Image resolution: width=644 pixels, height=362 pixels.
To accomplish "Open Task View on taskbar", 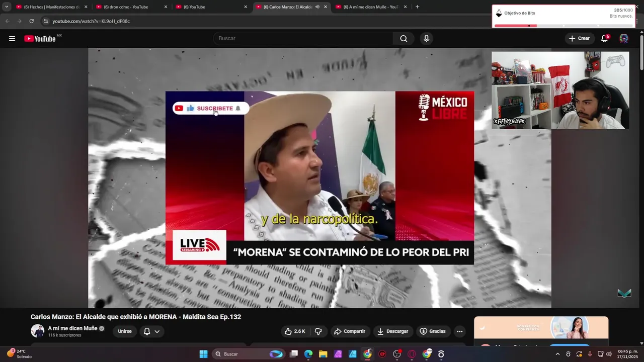I will pos(294,354).
